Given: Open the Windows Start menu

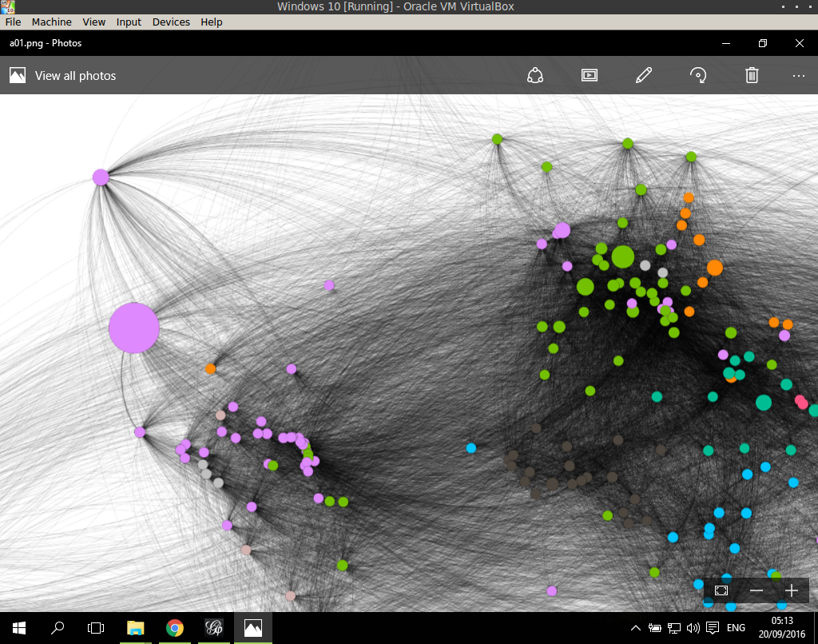Looking at the screenshot, I should coord(18,628).
